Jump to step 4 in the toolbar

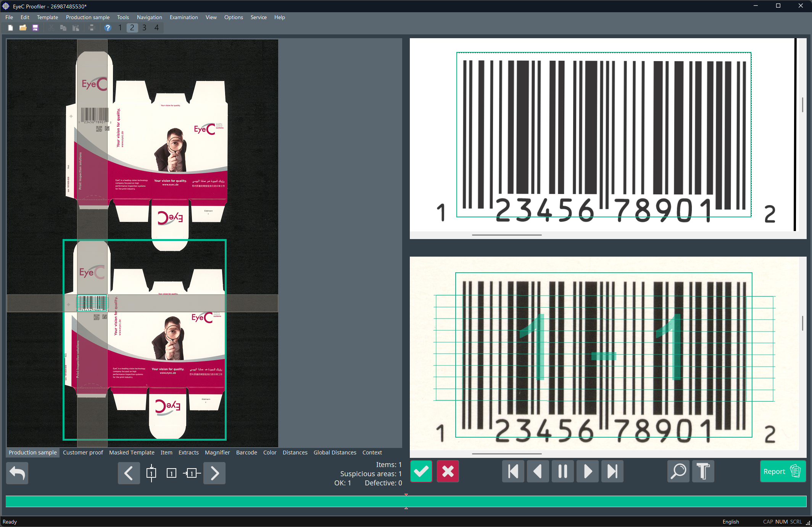click(156, 27)
